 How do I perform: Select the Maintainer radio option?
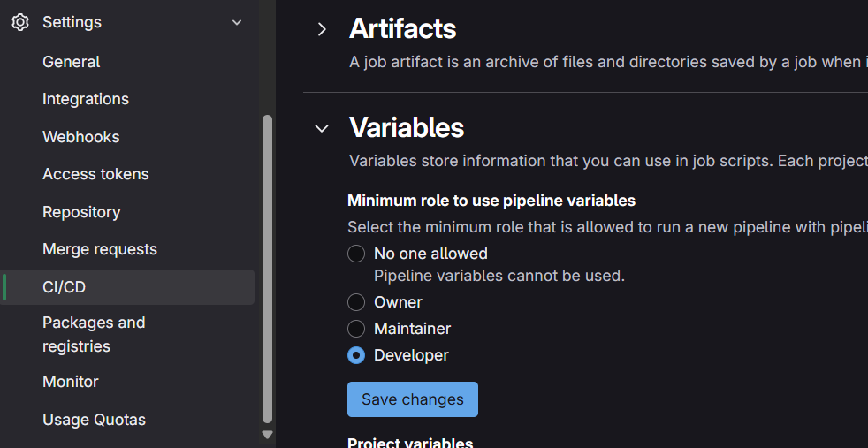pyautogui.click(x=356, y=329)
